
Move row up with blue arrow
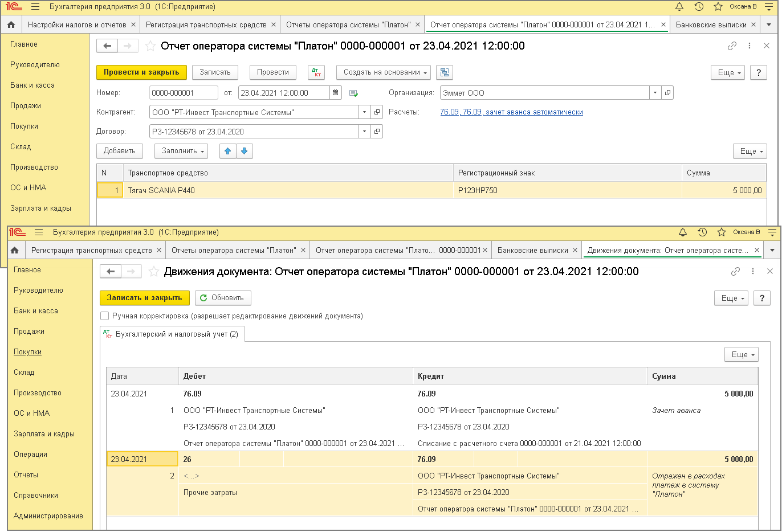tap(228, 151)
